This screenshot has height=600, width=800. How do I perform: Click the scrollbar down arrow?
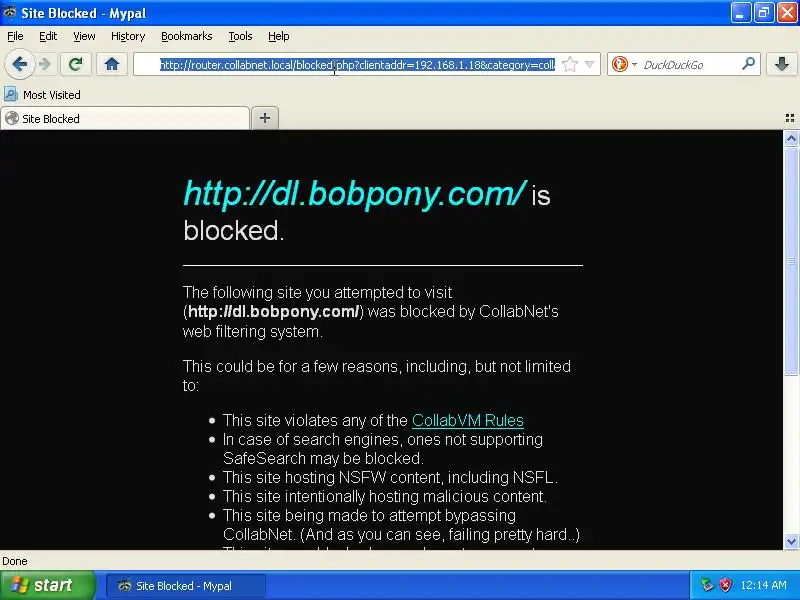[x=791, y=541]
